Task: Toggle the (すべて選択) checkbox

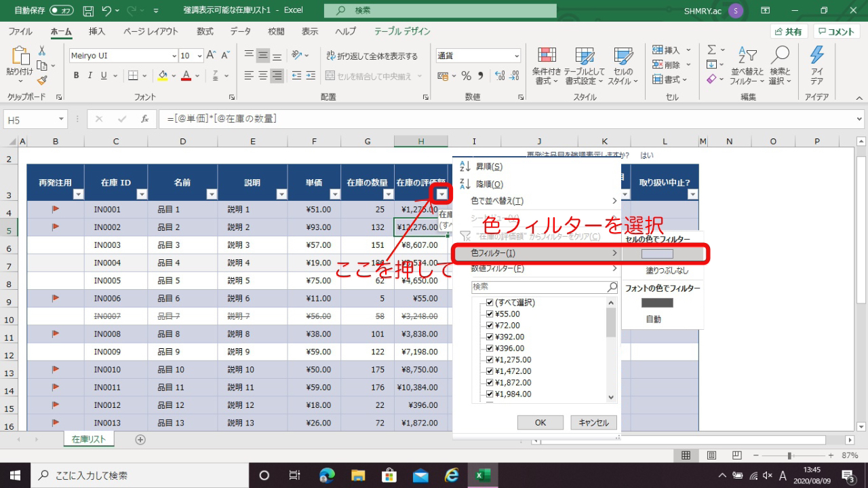Action: pyautogui.click(x=490, y=302)
